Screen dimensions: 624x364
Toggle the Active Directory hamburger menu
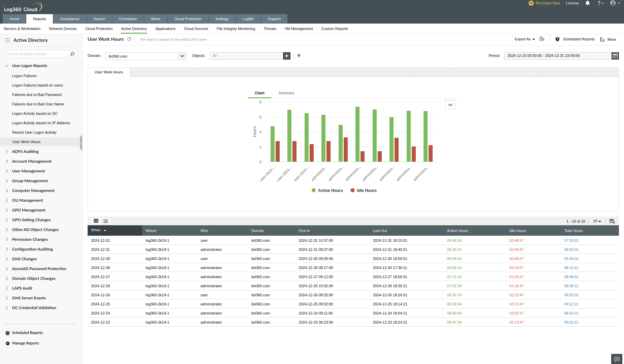[7, 40]
